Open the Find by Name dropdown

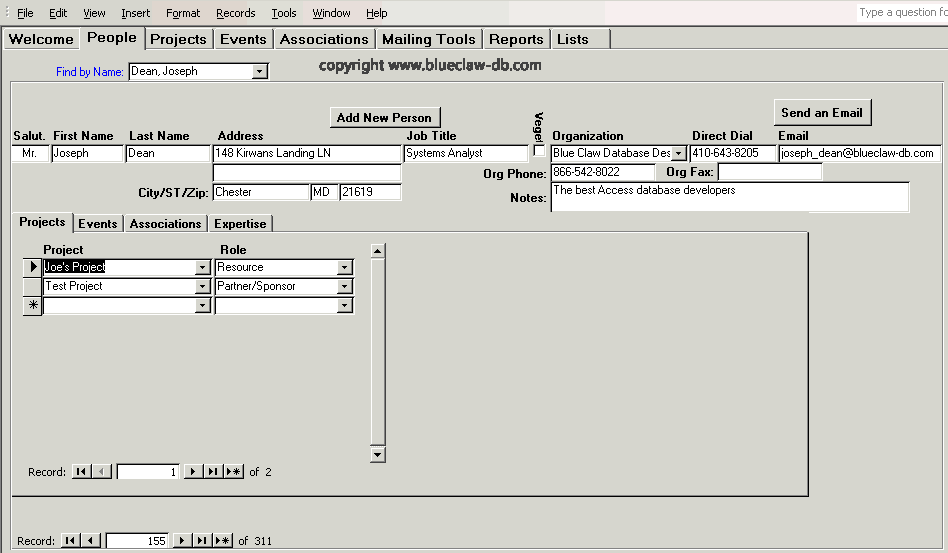click(260, 72)
